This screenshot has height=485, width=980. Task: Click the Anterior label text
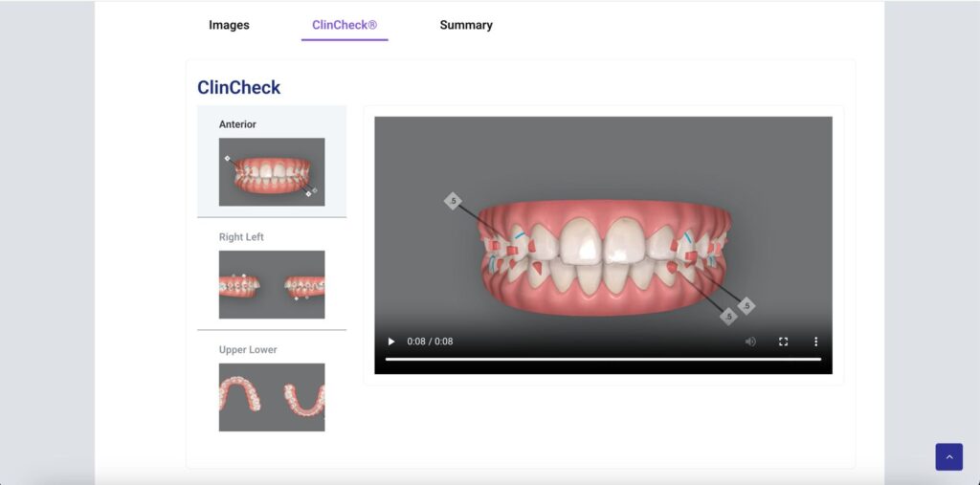(x=237, y=124)
